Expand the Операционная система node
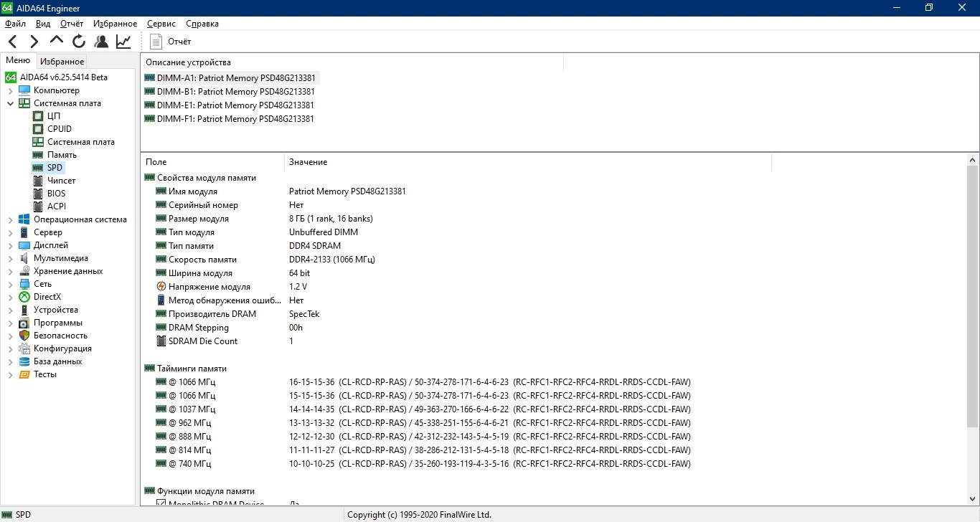Image resolution: width=980 pixels, height=522 pixels. point(10,219)
